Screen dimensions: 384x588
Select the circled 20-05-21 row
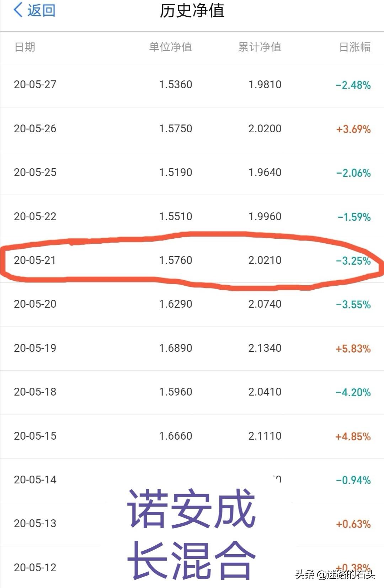(192, 260)
